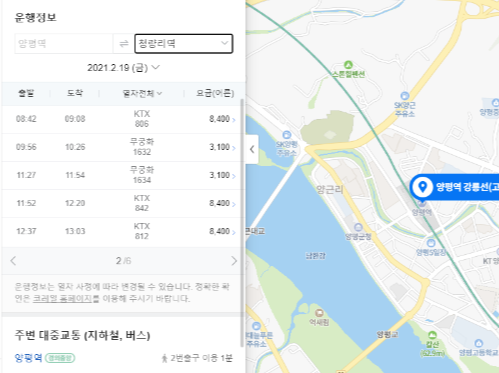Click the 운행정보 heading

click(x=36, y=17)
